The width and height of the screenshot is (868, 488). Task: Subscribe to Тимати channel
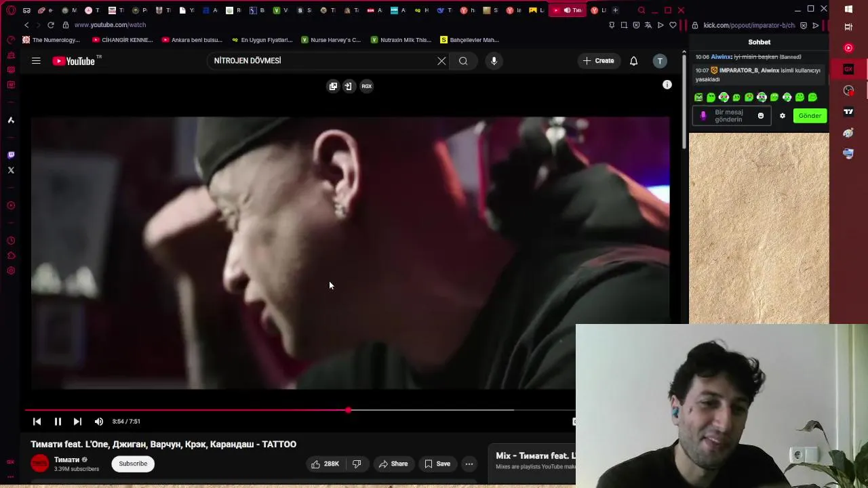coord(133,464)
